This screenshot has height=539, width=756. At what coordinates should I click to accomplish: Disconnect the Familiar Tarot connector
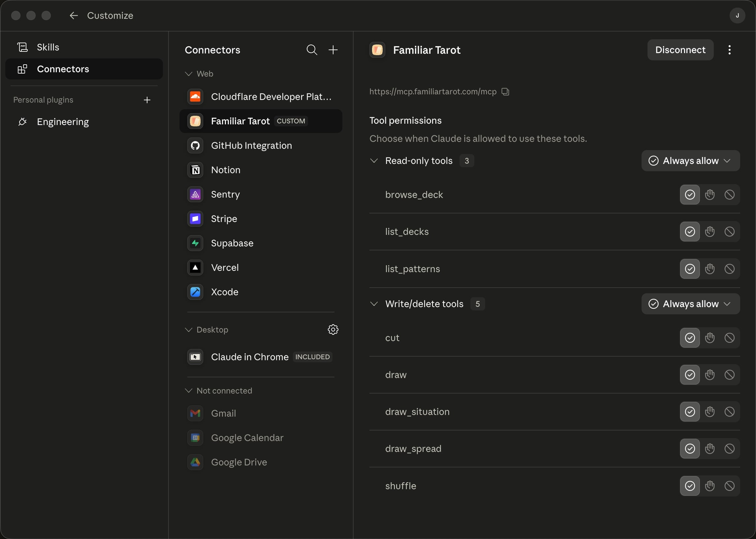point(680,50)
